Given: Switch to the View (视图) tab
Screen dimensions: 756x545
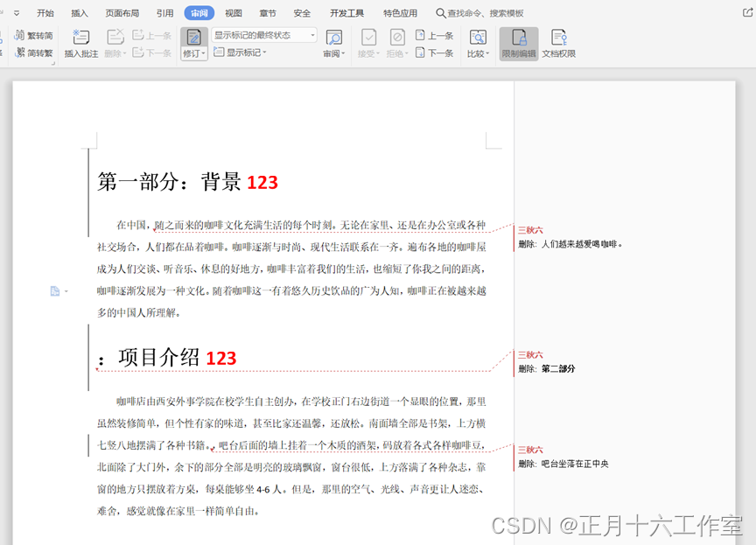Looking at the screenshot, I should point(234,13).
